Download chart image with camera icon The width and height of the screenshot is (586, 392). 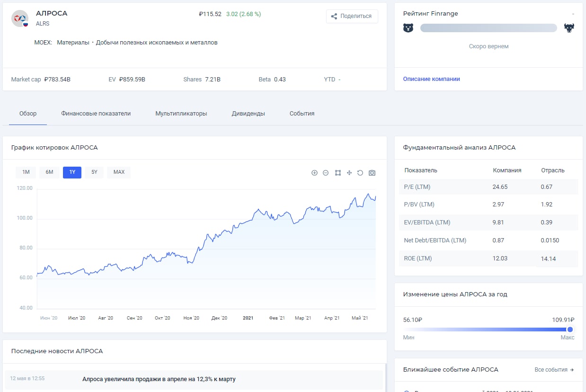point(372,173)
